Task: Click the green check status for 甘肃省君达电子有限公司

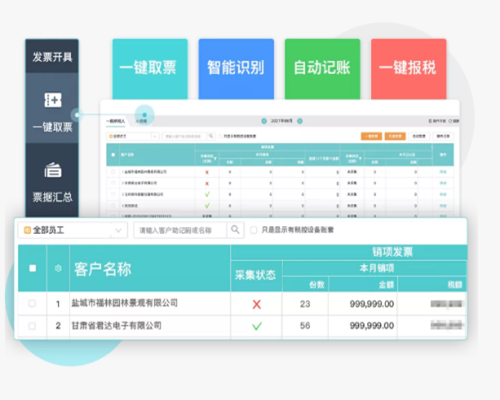Action: [x=257, y=326]
